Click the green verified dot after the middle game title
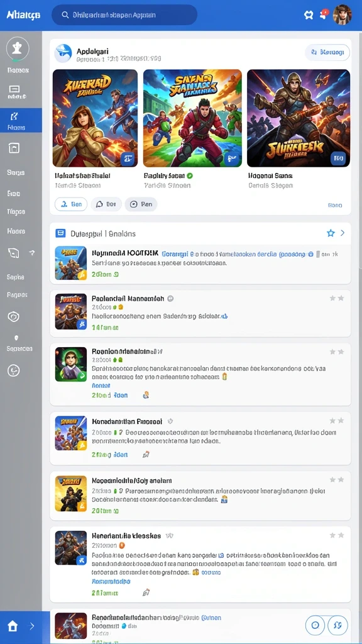 [190, 175]
